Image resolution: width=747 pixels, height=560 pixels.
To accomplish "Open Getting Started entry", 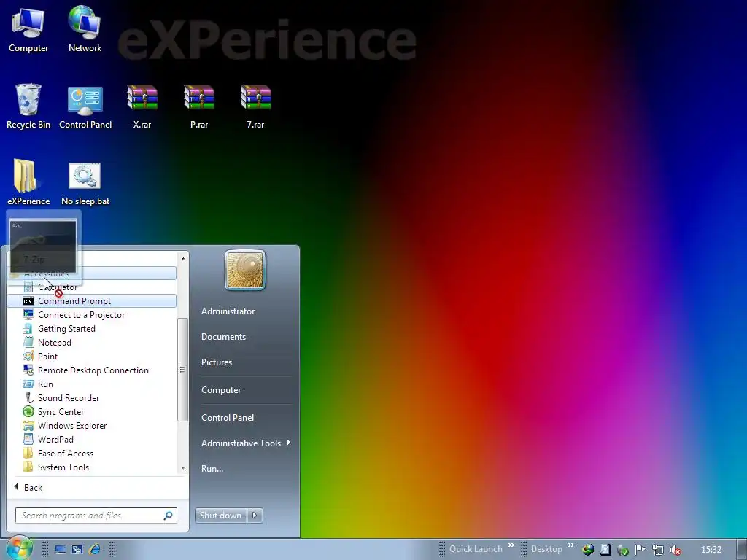I will click(x=91, y=329).
